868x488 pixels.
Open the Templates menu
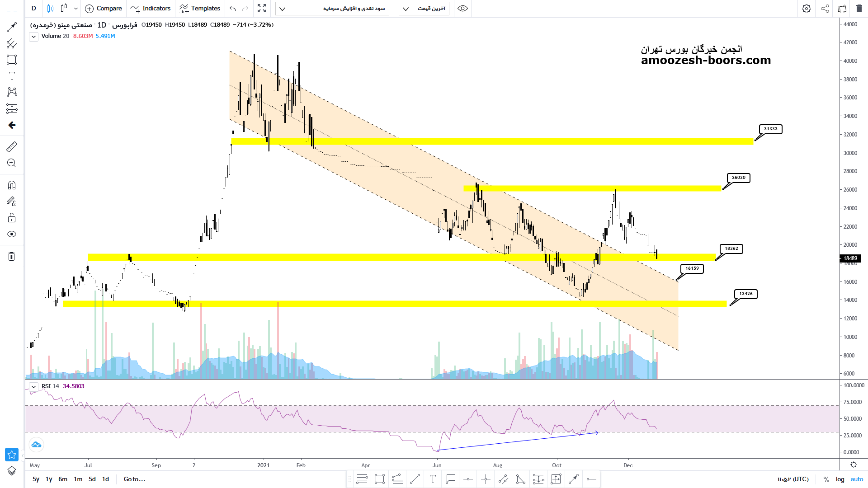(x=199, y=9)
